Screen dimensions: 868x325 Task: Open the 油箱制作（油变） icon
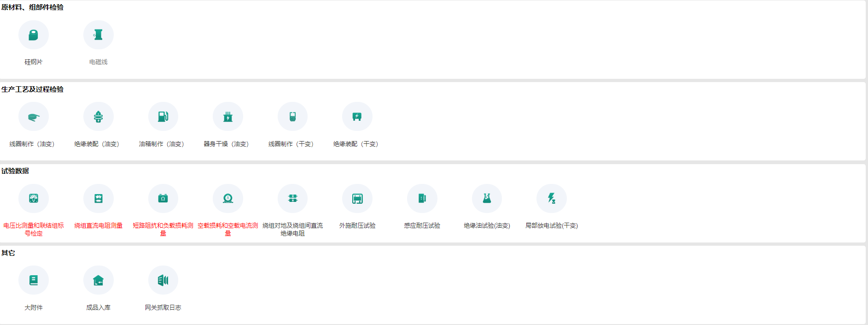click(x=163, y=117)
